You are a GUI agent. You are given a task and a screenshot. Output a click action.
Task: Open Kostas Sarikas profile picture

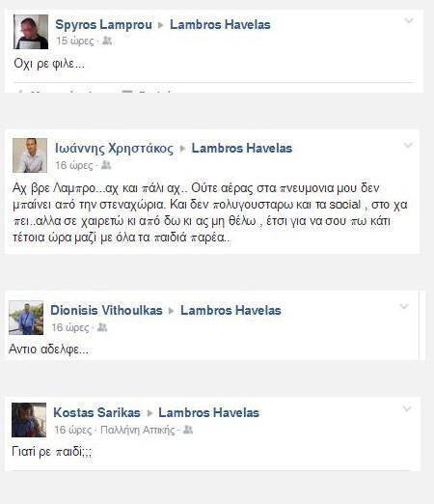[29, 420]
